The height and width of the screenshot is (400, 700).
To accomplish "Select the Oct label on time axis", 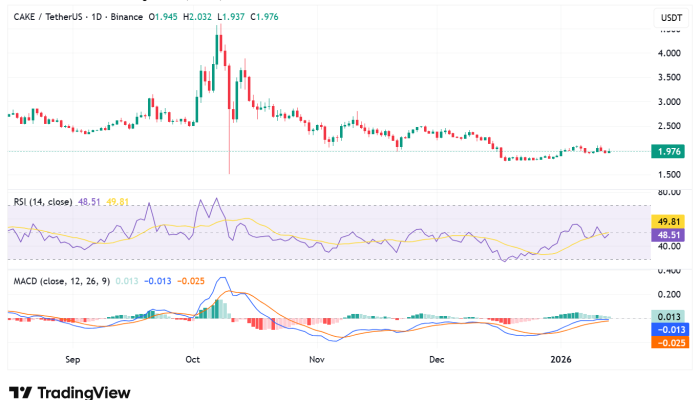I will 194,357.
